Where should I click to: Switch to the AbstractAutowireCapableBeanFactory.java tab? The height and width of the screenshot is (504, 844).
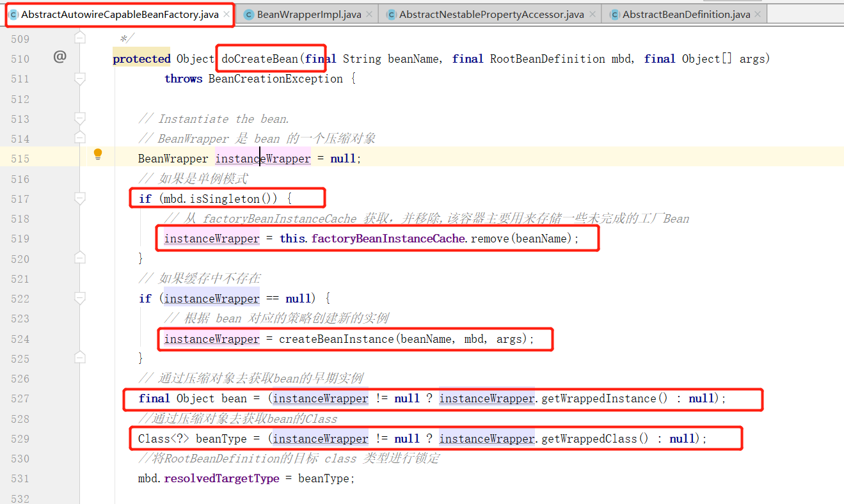[x=120, y=14]
